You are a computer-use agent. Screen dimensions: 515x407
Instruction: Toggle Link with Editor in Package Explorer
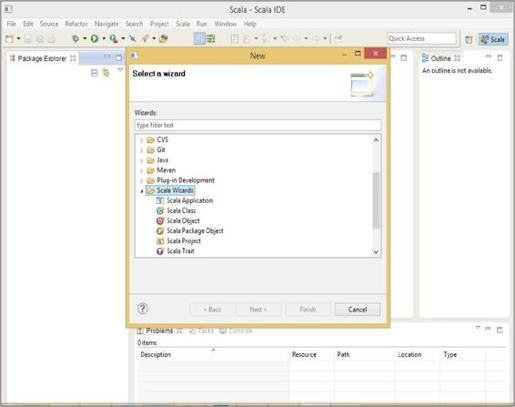click(x=106, y=73)
